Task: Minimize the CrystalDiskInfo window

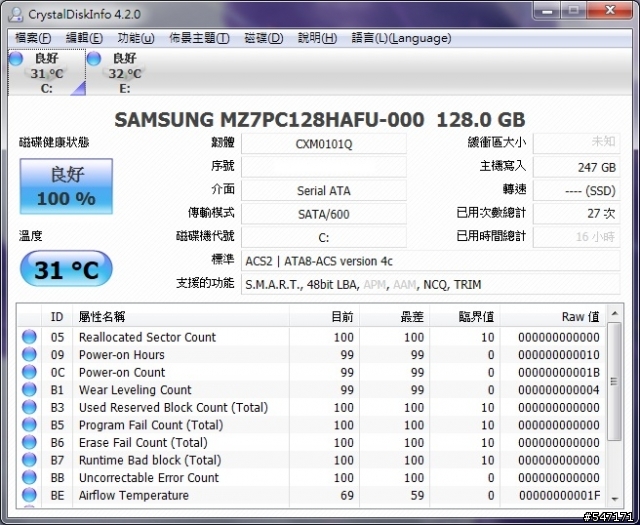Action: coord(547,10)
